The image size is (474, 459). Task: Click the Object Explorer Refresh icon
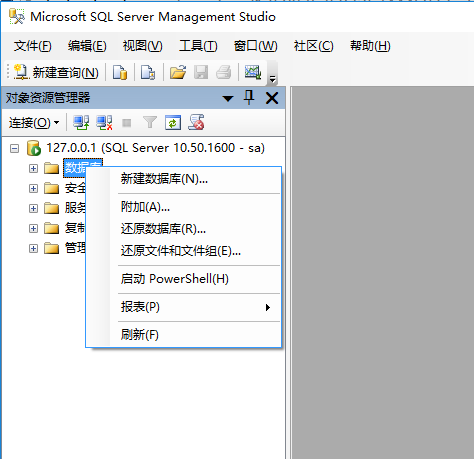173,123
